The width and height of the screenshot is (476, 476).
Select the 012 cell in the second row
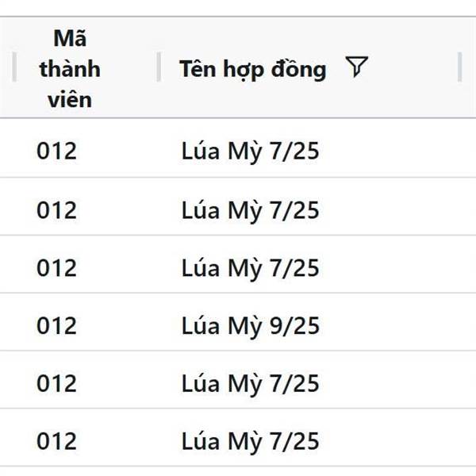[56, 210]
